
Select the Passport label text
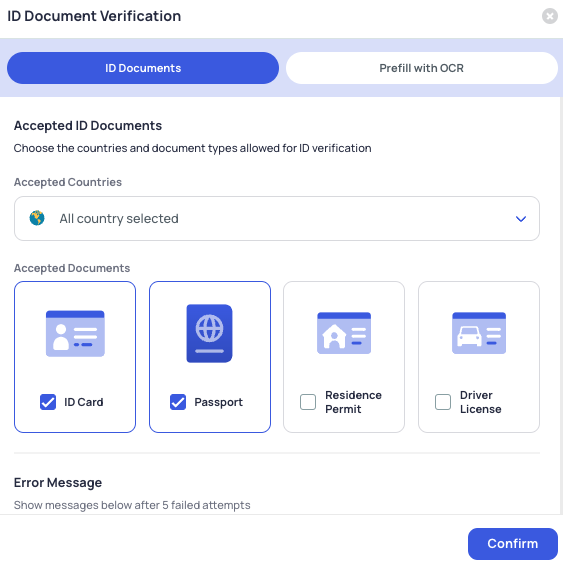218,402
